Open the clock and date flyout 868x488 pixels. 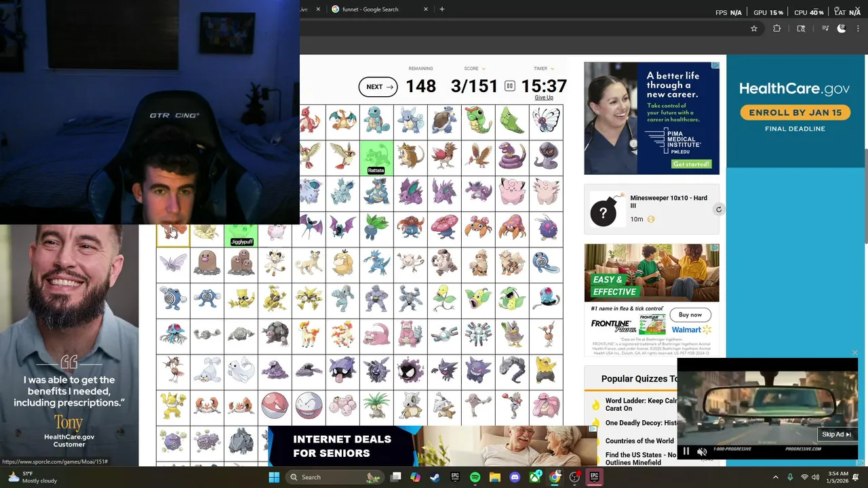pos(839,477)
